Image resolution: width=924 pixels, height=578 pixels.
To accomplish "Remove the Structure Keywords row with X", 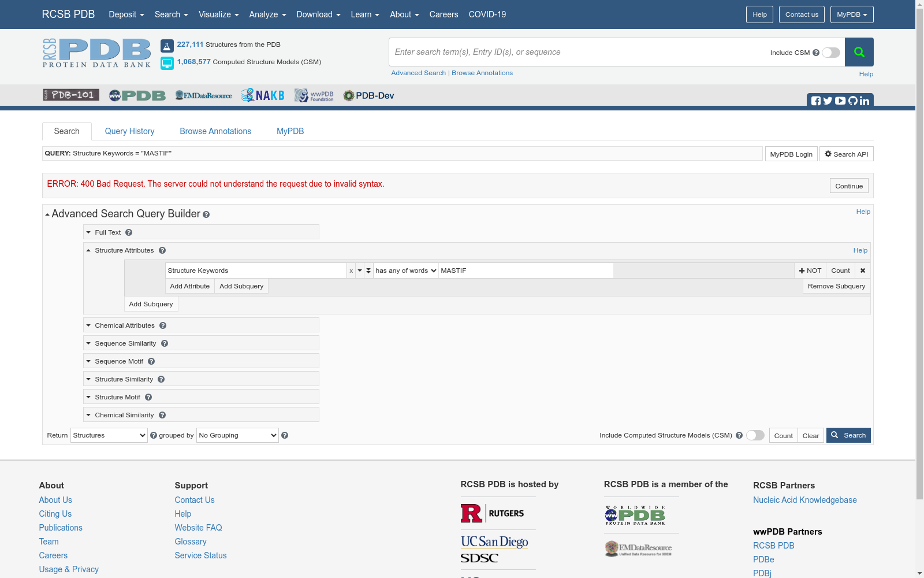I will coord(863,271).
